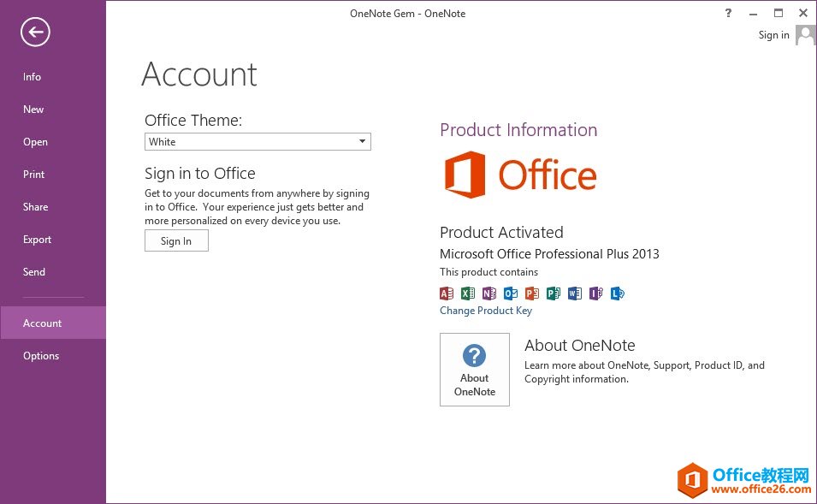Click the Publisher product icon
The image size is (817, 504).
[x=554, y=294]
